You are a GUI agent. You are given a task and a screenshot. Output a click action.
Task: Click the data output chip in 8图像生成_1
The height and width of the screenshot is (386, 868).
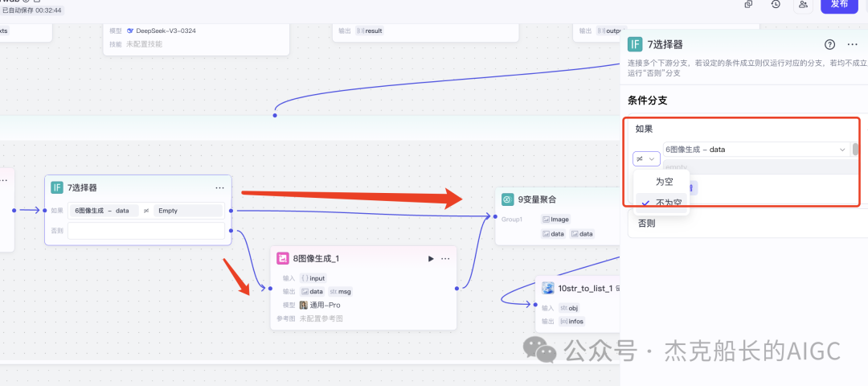(312, 292)
